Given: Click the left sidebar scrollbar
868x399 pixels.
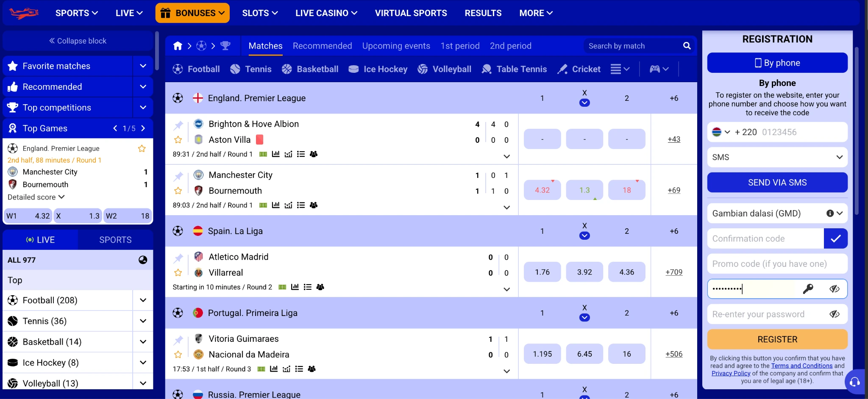Looking at the screenshot, I should [157, 51].
